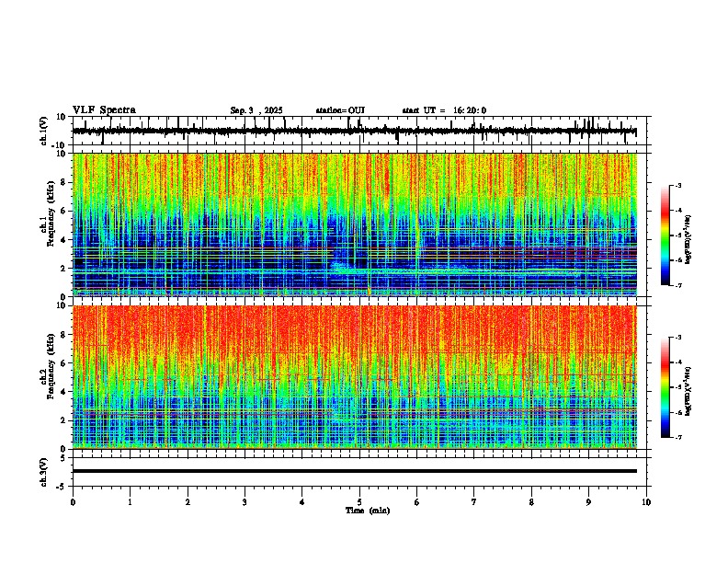Click the '-3' label on ch.1 colorbar
This screenshot has width=728, height=563.
677,186
